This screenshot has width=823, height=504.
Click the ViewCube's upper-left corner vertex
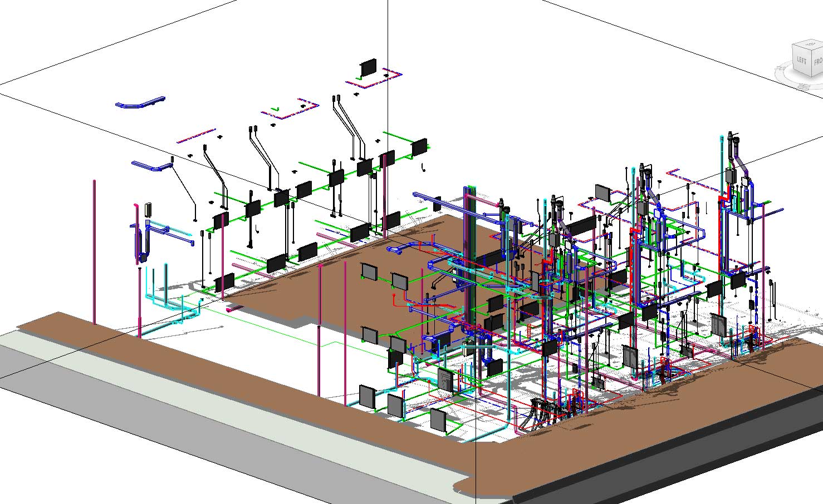(x=792, y=45)
